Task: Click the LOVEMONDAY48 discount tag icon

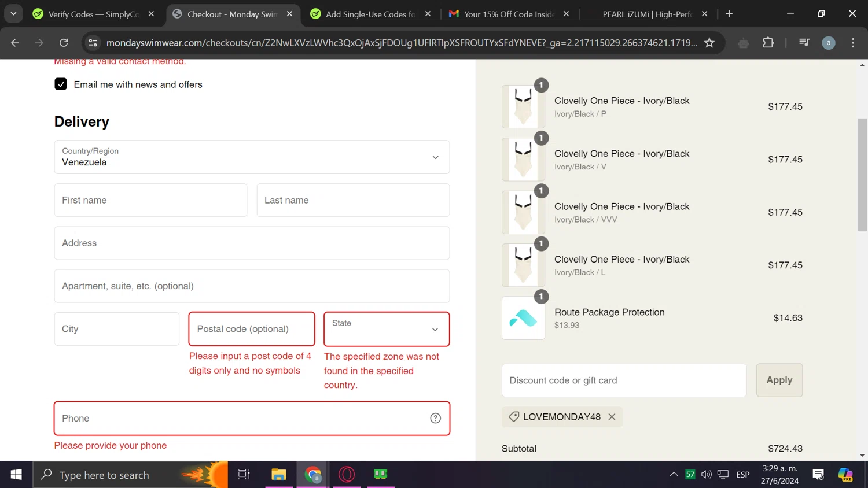Action: coord(513,417)
